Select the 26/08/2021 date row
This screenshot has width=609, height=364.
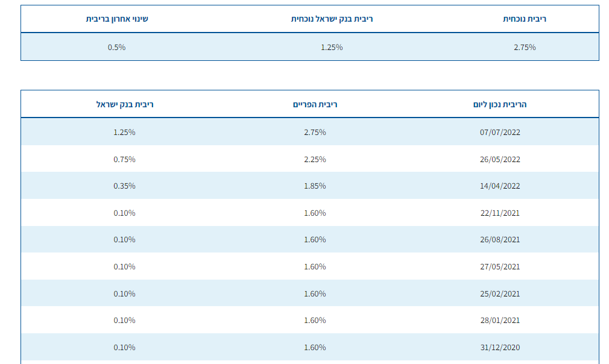coord(500,239)
